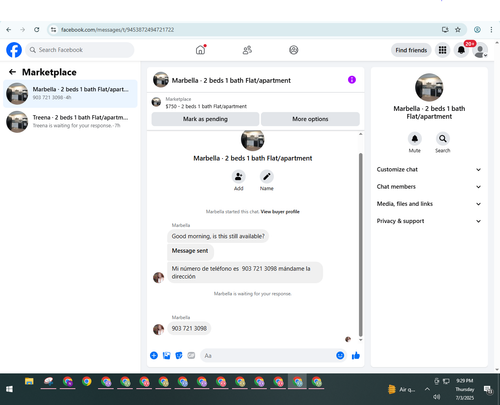Attach a photo with the image icon
Image resolution: width=500 pixels, height=405 pixels.
click(166, 356)
